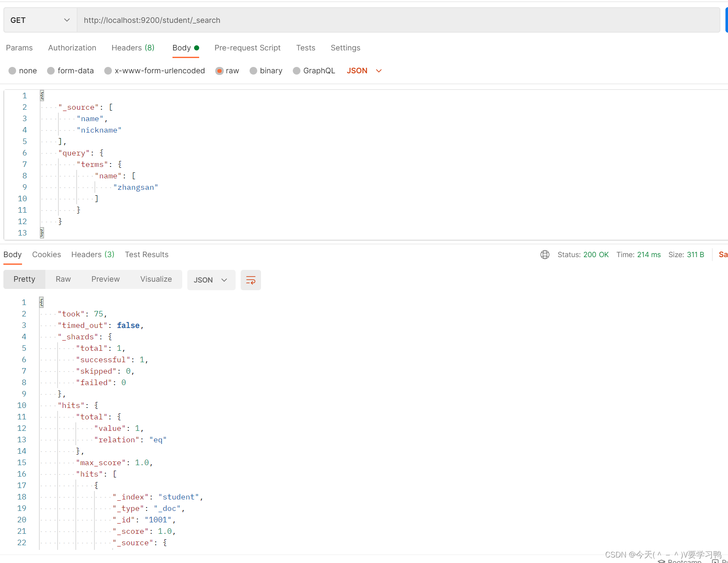Select the Preview response view
This screenshot has width=728, height=563.
tap(106, 279)
